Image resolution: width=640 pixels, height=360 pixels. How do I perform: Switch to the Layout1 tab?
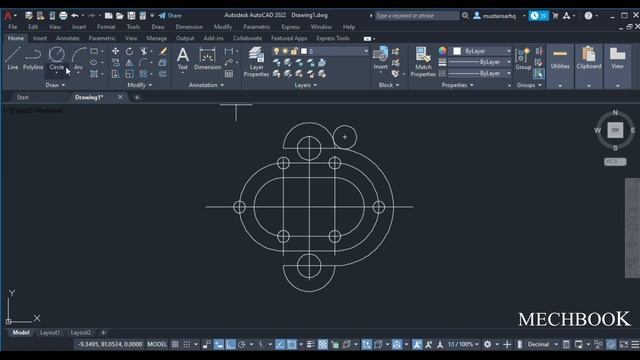[50, 333]
